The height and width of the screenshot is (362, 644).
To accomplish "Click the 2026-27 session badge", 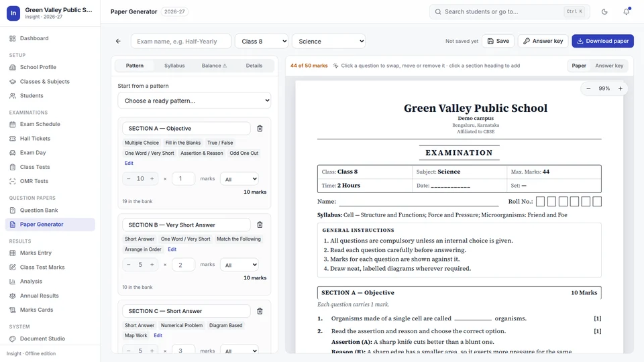I will [x=174, y=11].
